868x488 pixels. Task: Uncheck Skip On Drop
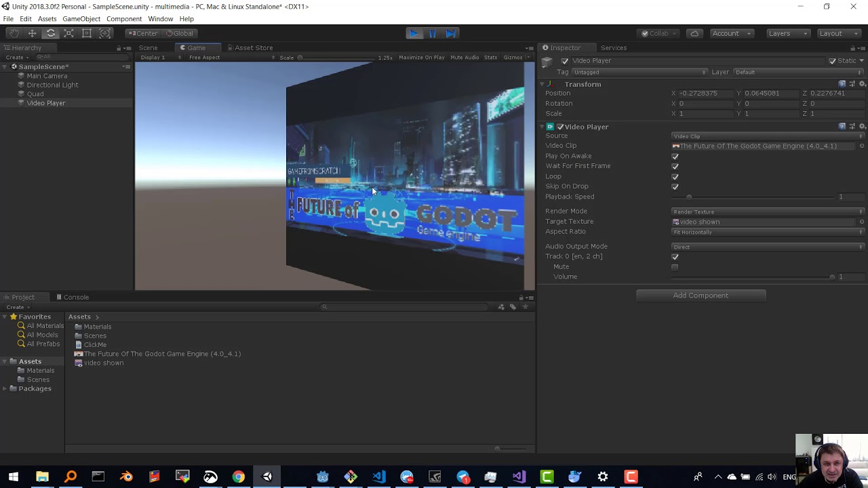coord(675,187)
